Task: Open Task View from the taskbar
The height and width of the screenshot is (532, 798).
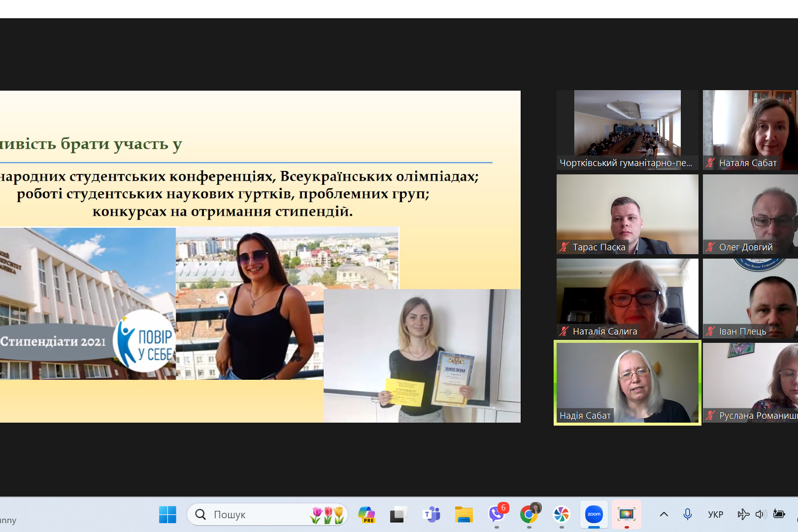Action: coord(398,515)
